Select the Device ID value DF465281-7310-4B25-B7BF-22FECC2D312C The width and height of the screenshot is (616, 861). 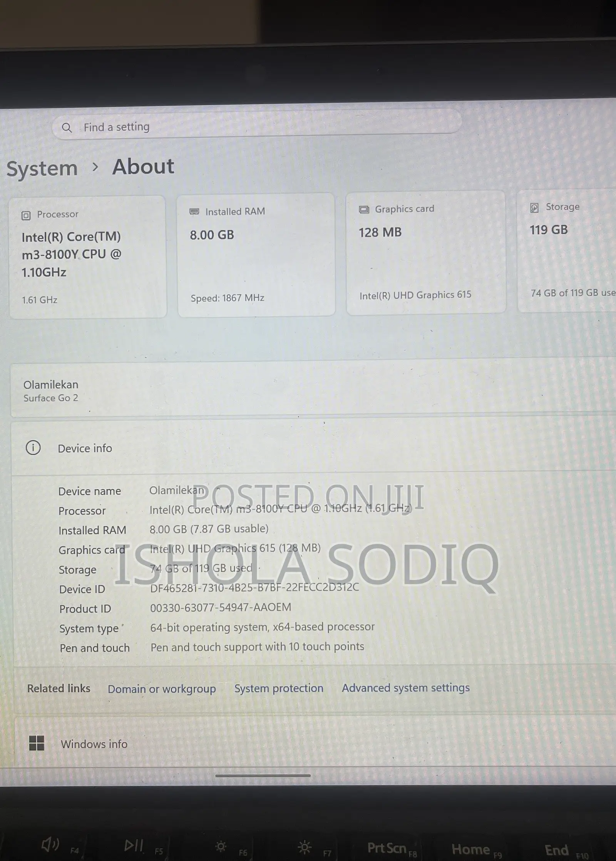[x=254, y=587]
